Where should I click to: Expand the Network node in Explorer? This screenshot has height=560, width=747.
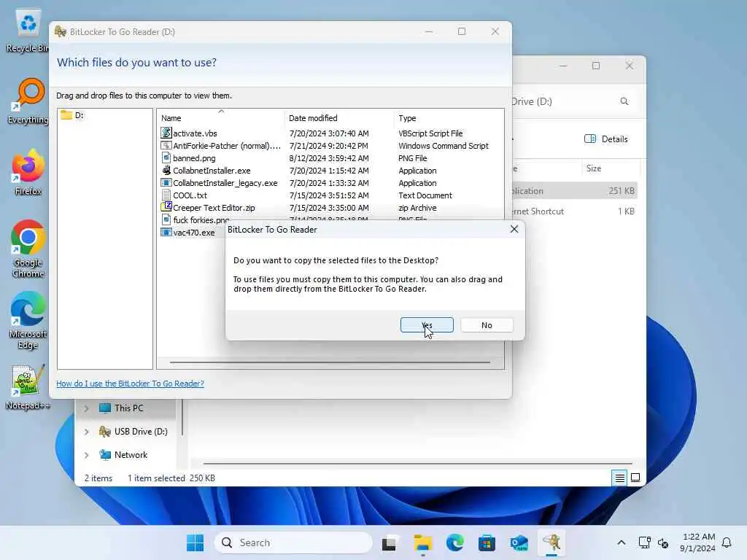point(86,455)
